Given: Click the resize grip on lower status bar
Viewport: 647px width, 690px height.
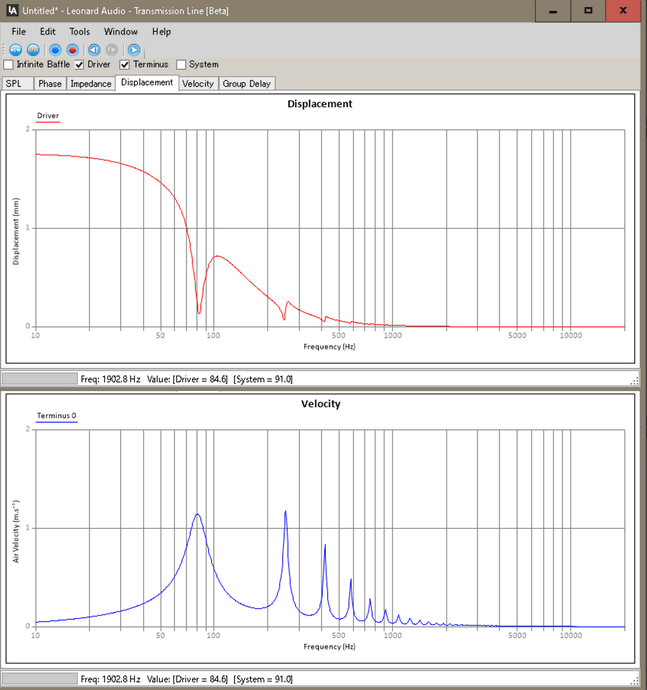Looking at the screenshot, I should coord(634,681).
